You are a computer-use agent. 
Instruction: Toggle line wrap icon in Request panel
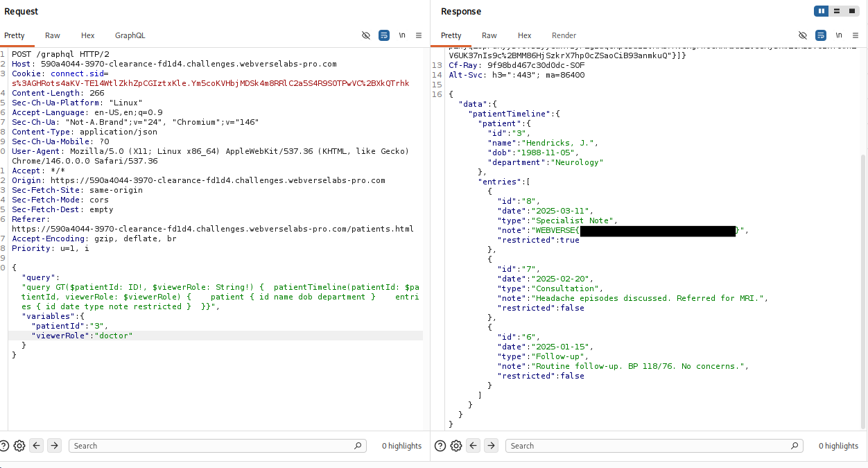coord(384,35)
